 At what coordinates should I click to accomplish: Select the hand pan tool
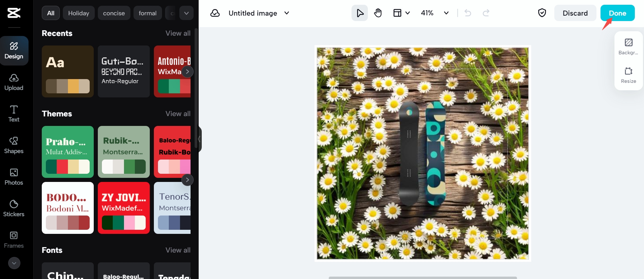(378, 13)
